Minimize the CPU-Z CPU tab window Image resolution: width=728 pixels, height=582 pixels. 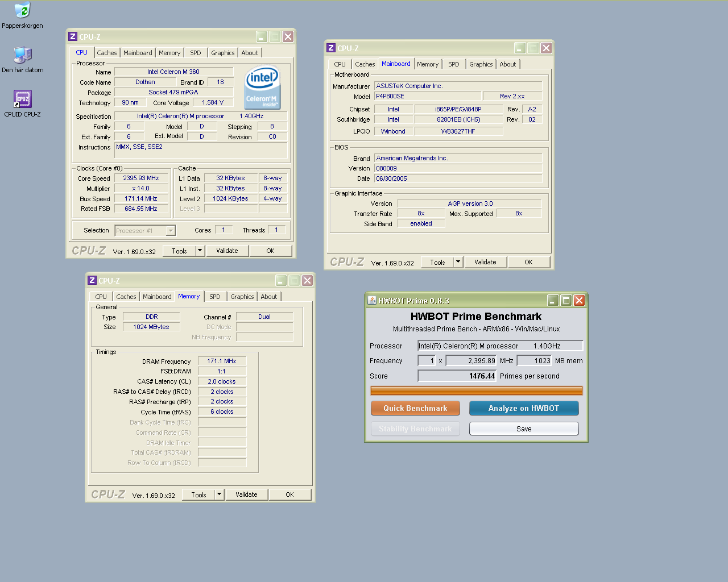(x=262, y=36)
